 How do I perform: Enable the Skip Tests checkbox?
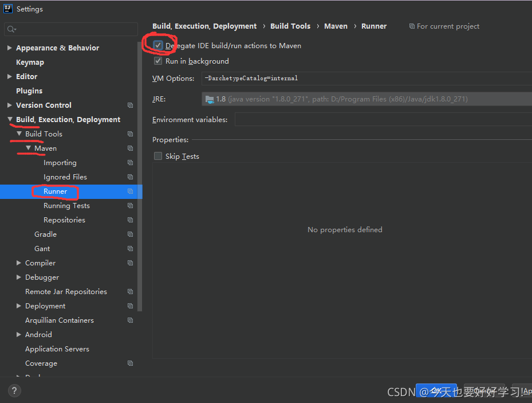coord(158,156)
